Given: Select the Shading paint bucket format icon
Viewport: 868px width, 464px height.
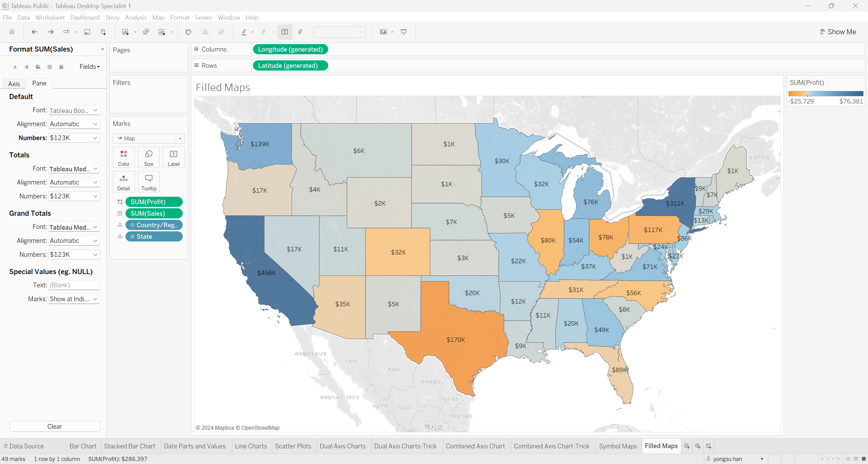Looking at the screenshot, I should pyautogui.click(x=38, y=67).
